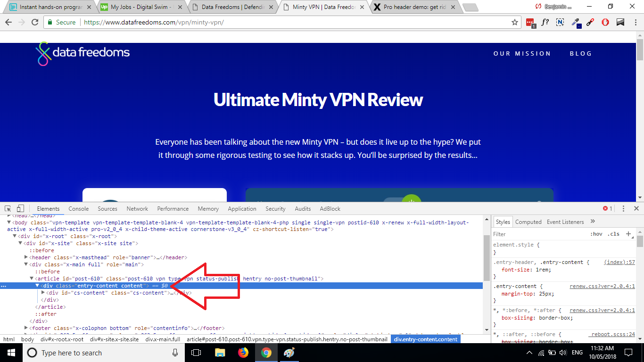Expand the header x-masthead node
The height and width of the screenshot is (362, 644).
pos(26,257)
